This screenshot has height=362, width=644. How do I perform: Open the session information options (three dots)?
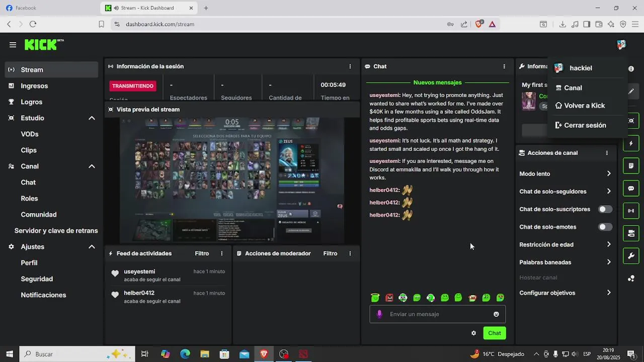(350, 66)
